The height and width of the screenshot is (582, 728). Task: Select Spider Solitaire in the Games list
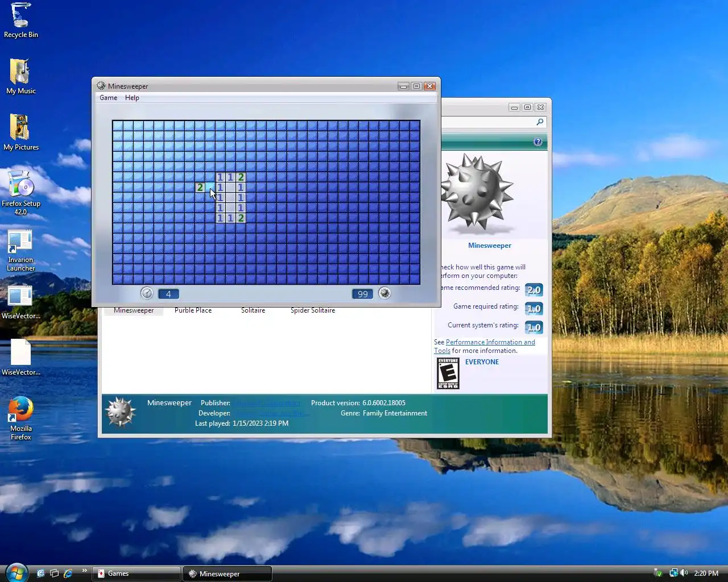click(x=313, y=310)
